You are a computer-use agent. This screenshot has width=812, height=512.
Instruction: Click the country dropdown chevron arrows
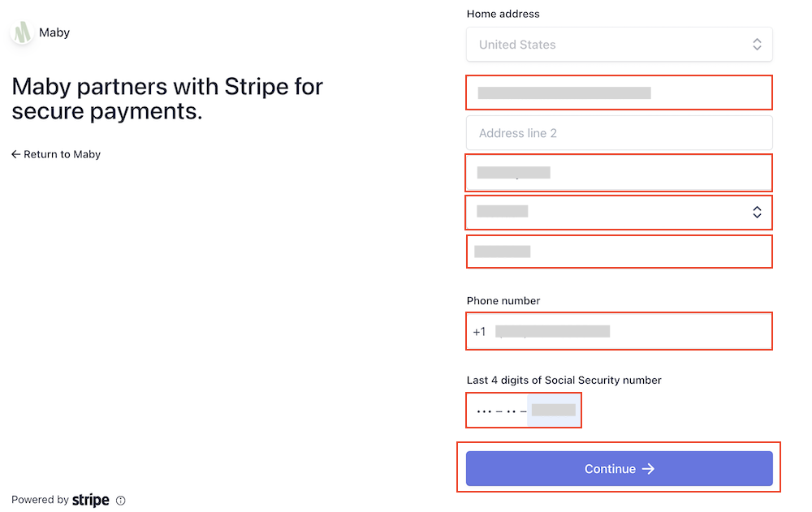point(757,45)
